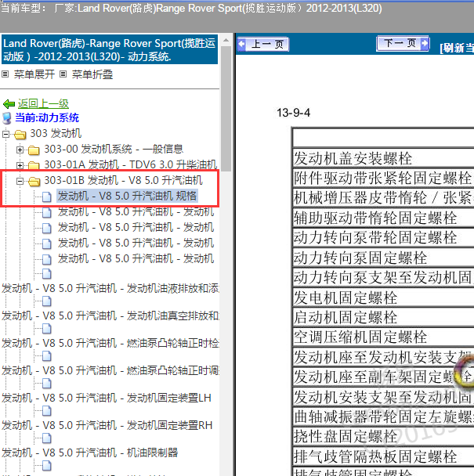Viewport: 474px width, 476px height.
Task: Click table row 辅助驱动带惰轮固定螺栓
Action: click(x=383, y=218)
